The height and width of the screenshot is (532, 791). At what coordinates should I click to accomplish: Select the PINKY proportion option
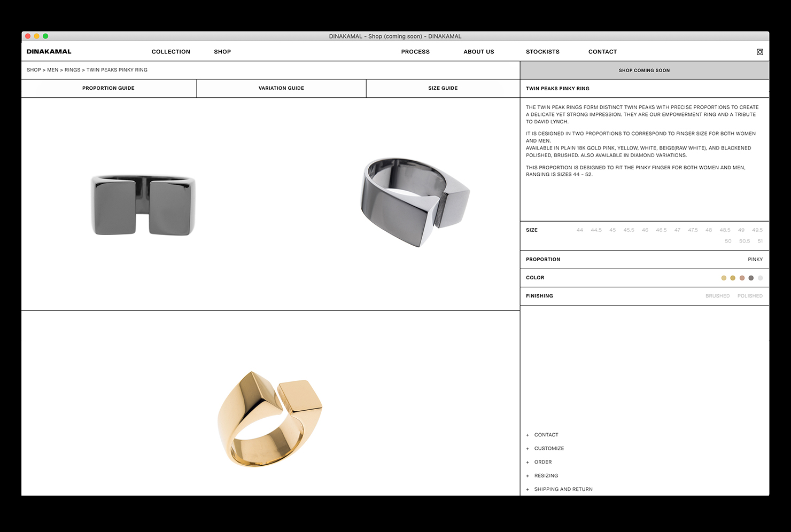click(755, 260)
